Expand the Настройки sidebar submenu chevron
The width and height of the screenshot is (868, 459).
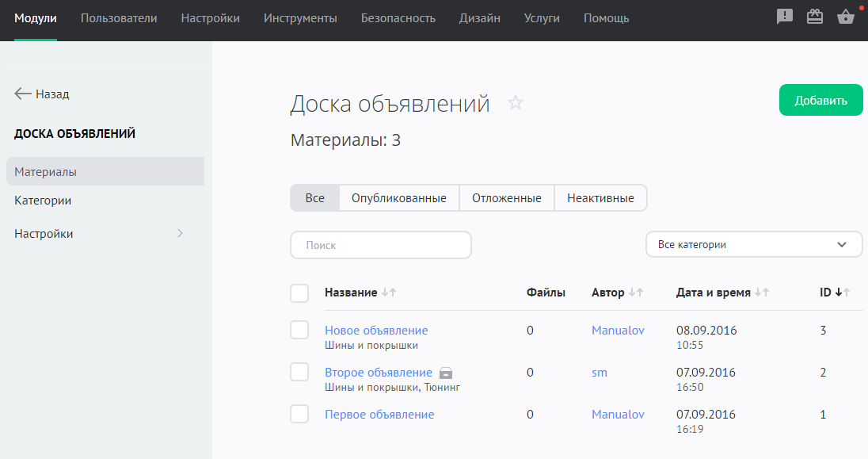tap(180, 234)
